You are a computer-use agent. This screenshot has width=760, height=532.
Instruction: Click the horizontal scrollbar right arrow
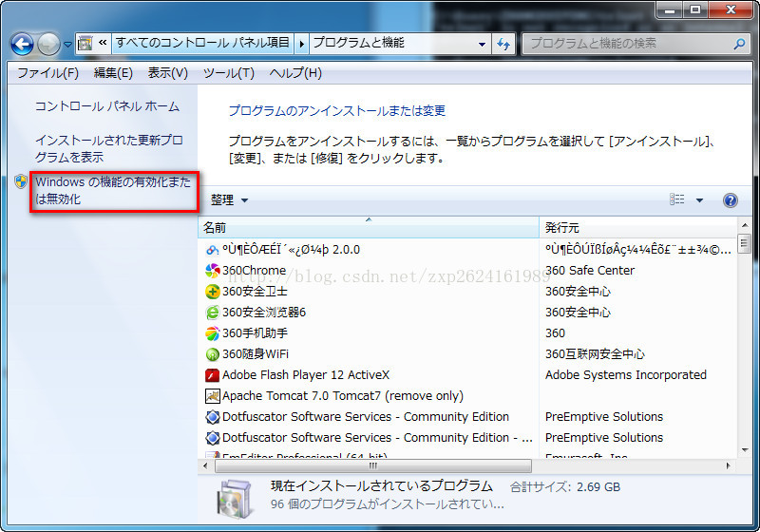pyautogui.click(x=728, y=466)
